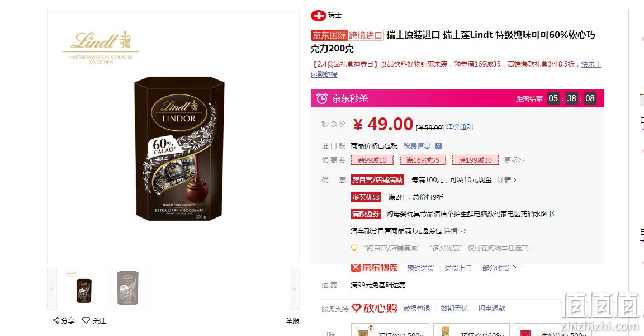
Task: Open 详情>> for cross-store discount
Action: [x=509, y=180]
